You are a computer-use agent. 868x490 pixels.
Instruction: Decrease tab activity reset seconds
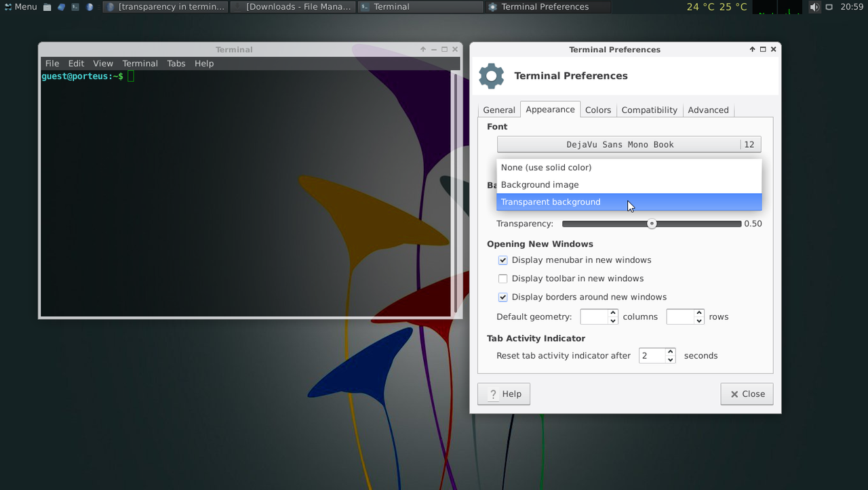pyautogui.click(x=671, y=360)
